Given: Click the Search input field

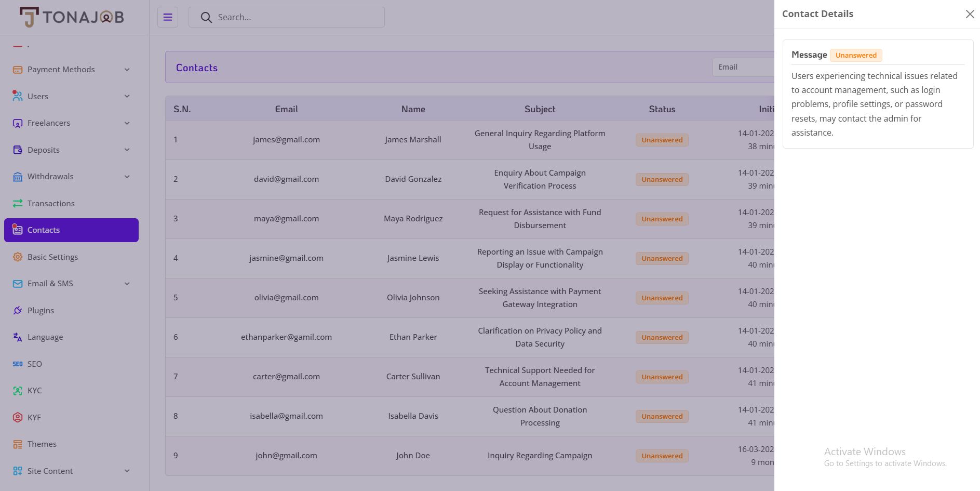Looking at the screenshot, I should [x=287, y=17].
